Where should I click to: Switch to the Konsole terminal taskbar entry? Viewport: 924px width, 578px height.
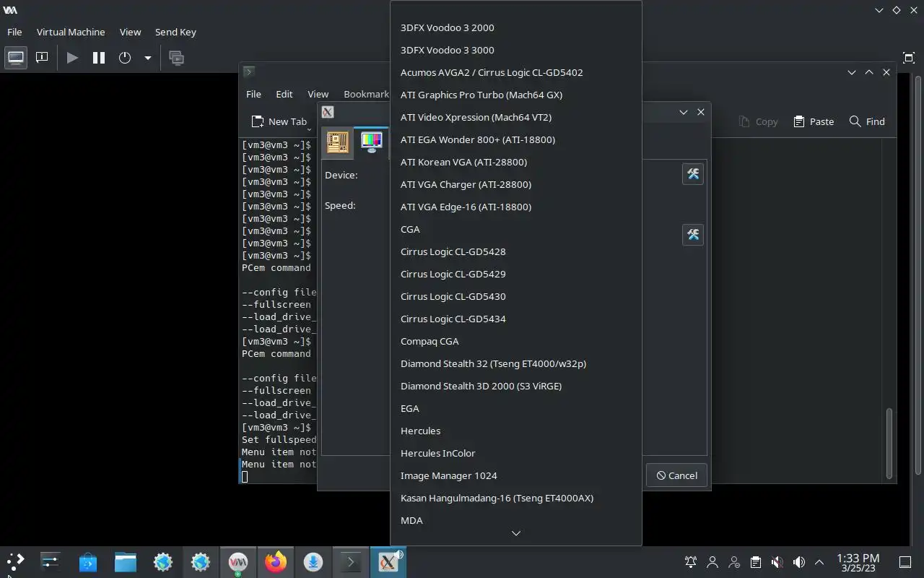click(351, 562)
